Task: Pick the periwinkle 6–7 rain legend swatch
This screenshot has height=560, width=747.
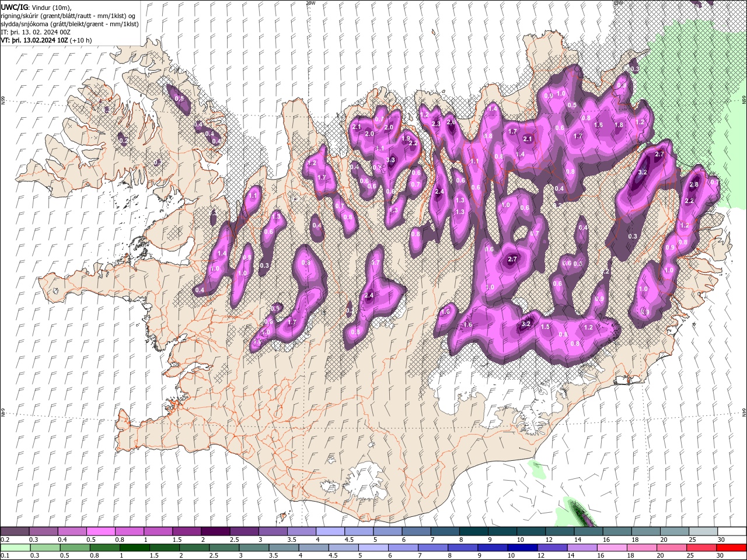Action: pyautogui.click(x=403, y=548)
